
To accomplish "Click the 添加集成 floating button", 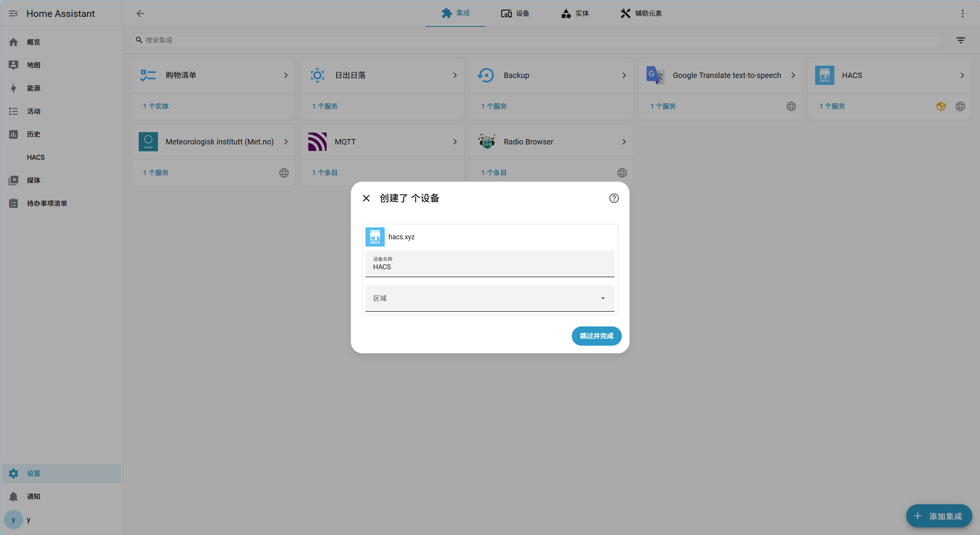I will point(938,516).
